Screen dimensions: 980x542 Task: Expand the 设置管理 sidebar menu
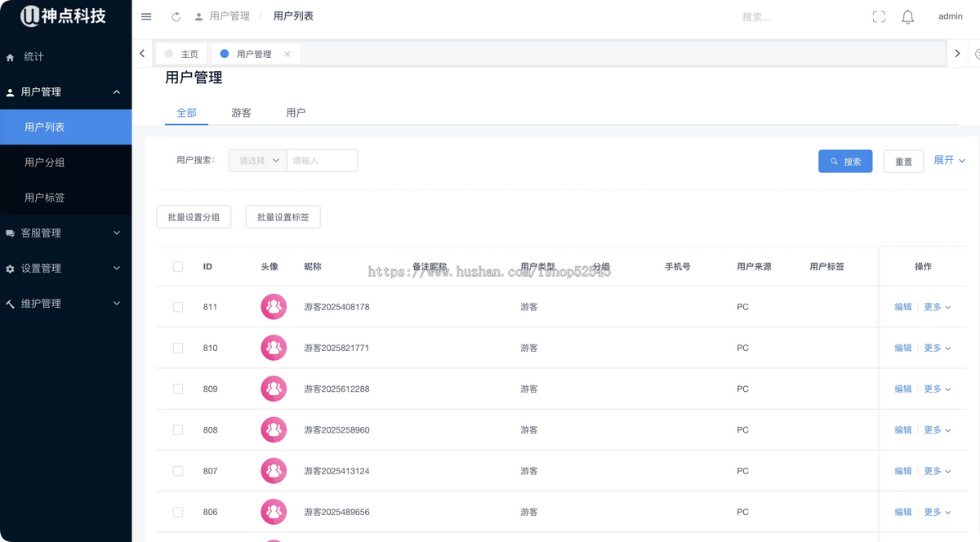[65, 268]
